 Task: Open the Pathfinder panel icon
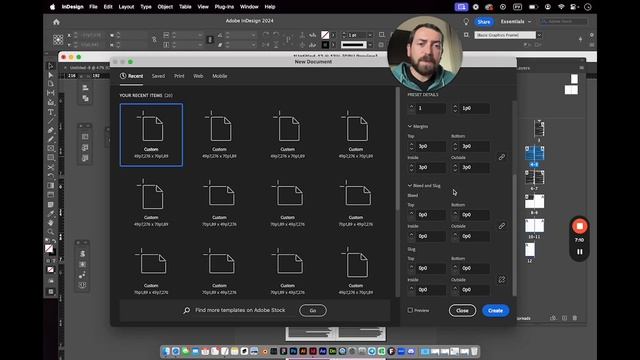click(85, 98)
